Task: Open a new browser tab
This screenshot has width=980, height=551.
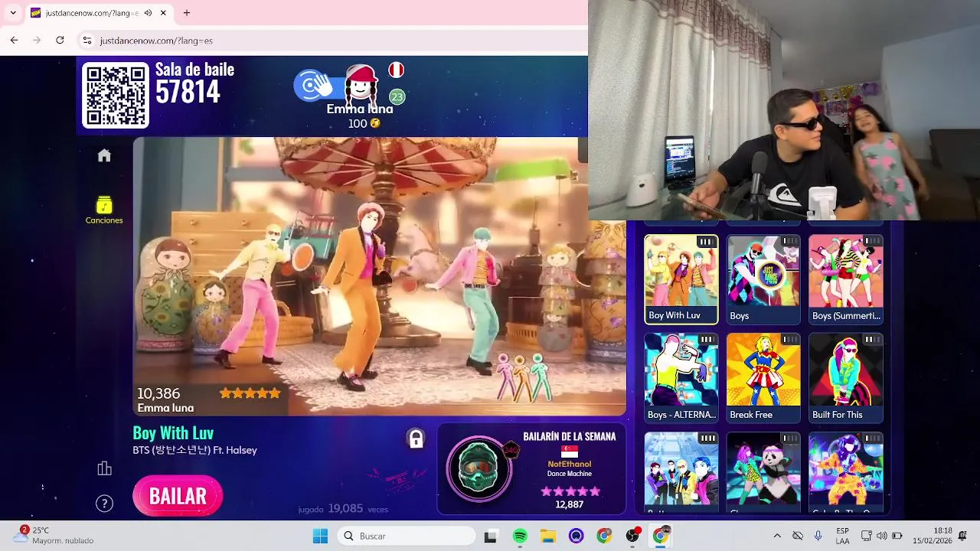Action: [x=187, y=13]
